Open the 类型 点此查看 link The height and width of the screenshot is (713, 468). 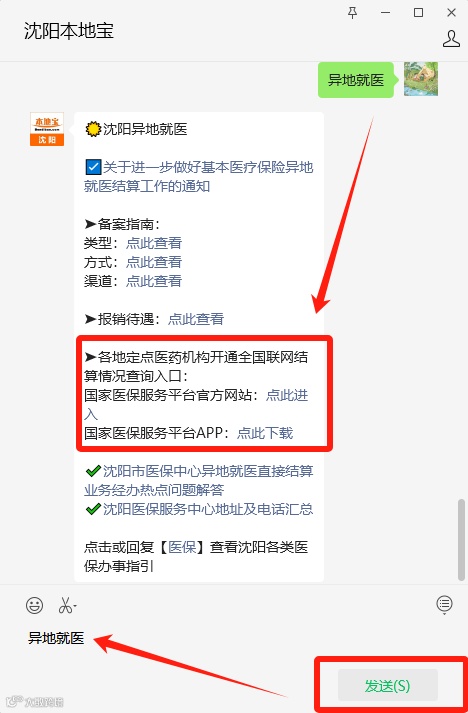tap(154, 243)
